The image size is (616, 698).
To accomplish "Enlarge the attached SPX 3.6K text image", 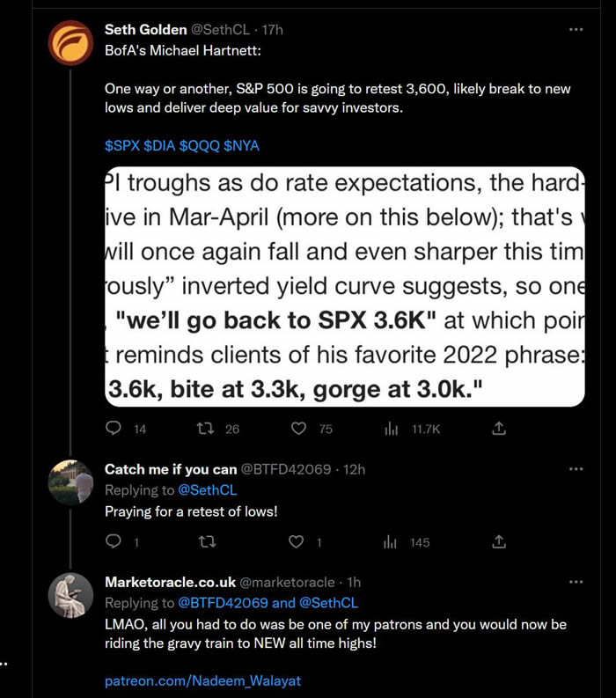I will click(344, 286).
